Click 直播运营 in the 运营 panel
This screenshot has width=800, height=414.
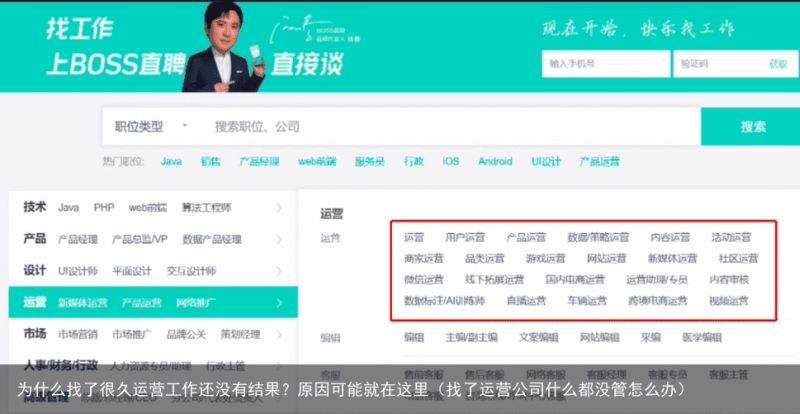(x=526, y=301)
